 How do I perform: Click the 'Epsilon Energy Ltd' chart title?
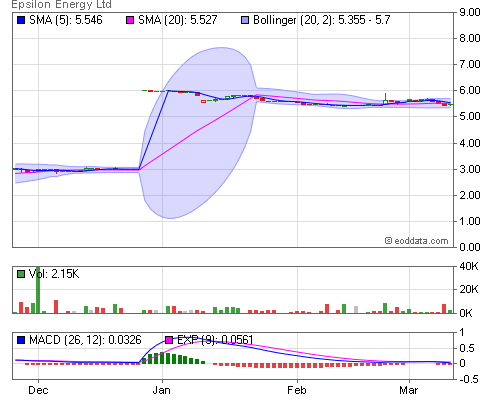pos(62,5)
